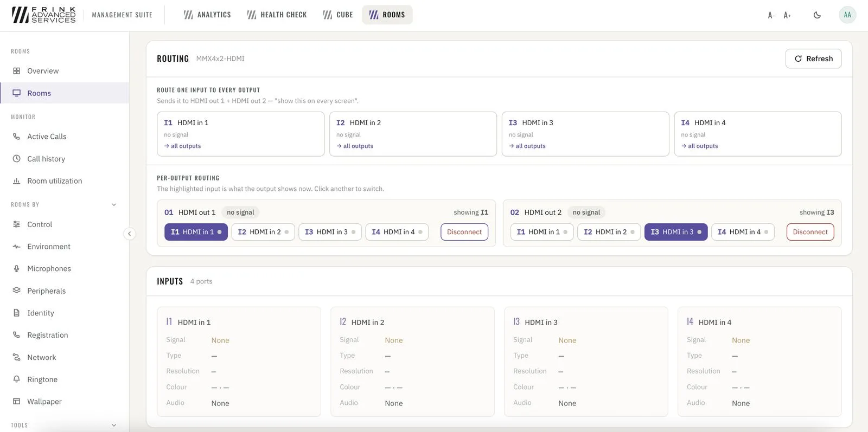Route I2 HDMI in 2 to all outputs
Screen dimensions: 868x432
413,134
